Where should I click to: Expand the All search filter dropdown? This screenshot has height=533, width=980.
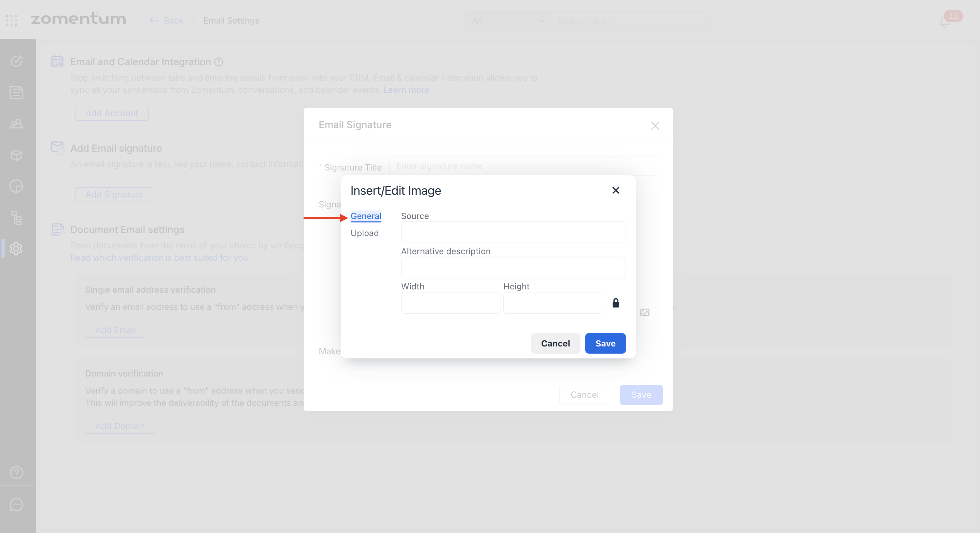click(507, 21)
